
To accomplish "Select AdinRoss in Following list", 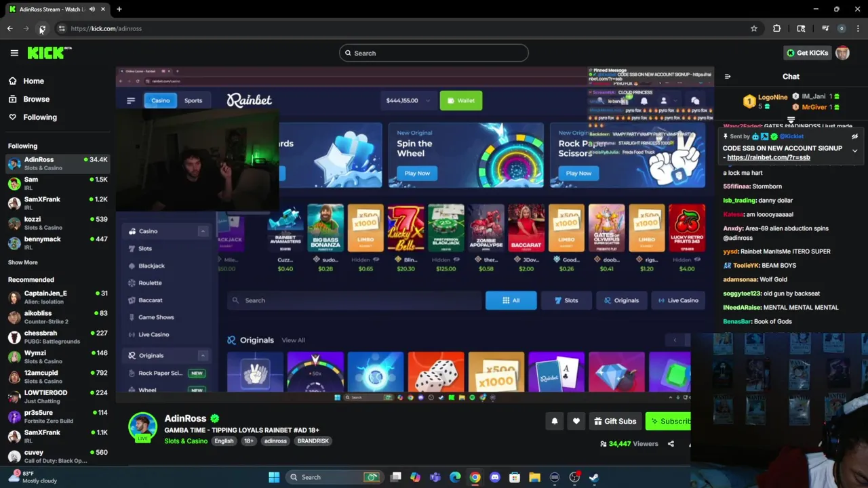I will [58, 163].
